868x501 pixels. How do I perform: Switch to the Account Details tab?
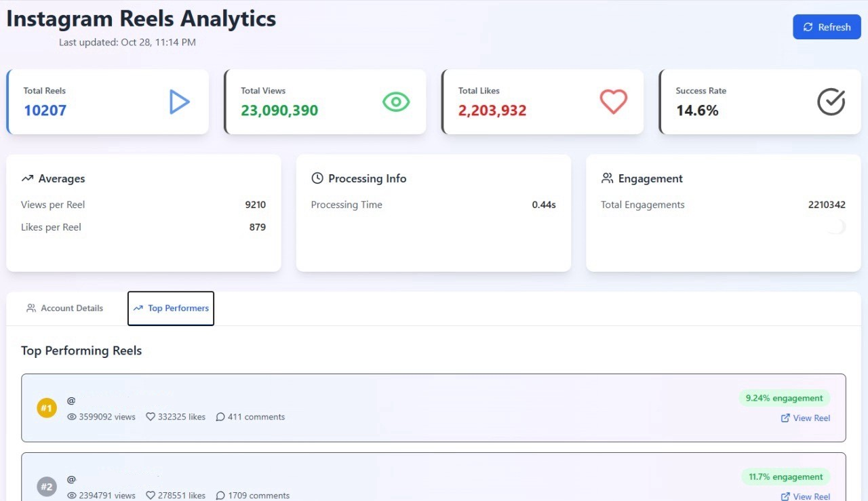(x=64, y=308)
